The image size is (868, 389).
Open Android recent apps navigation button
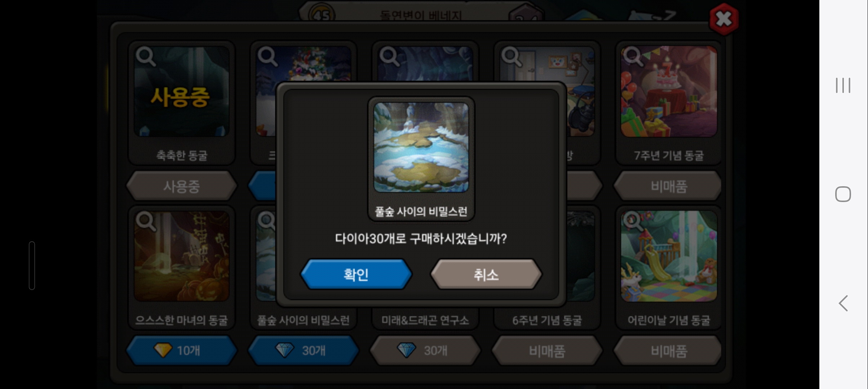click(843, 85)
